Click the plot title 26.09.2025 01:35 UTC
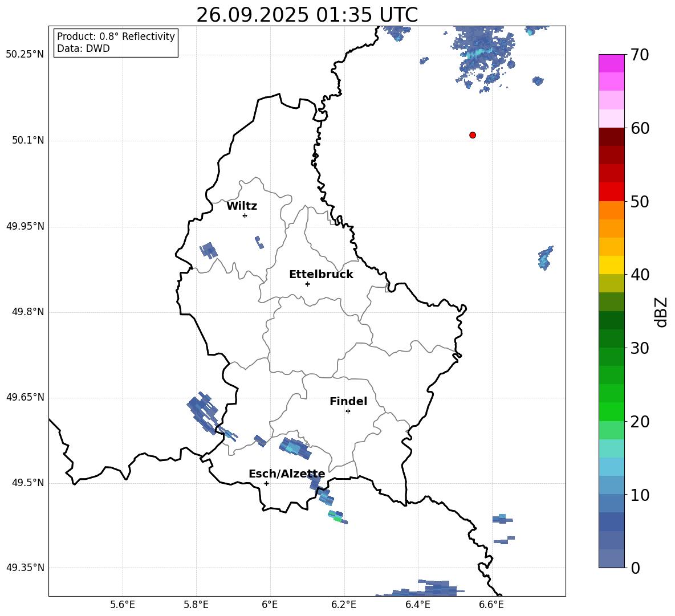675x616 pixels. (307, 15)
